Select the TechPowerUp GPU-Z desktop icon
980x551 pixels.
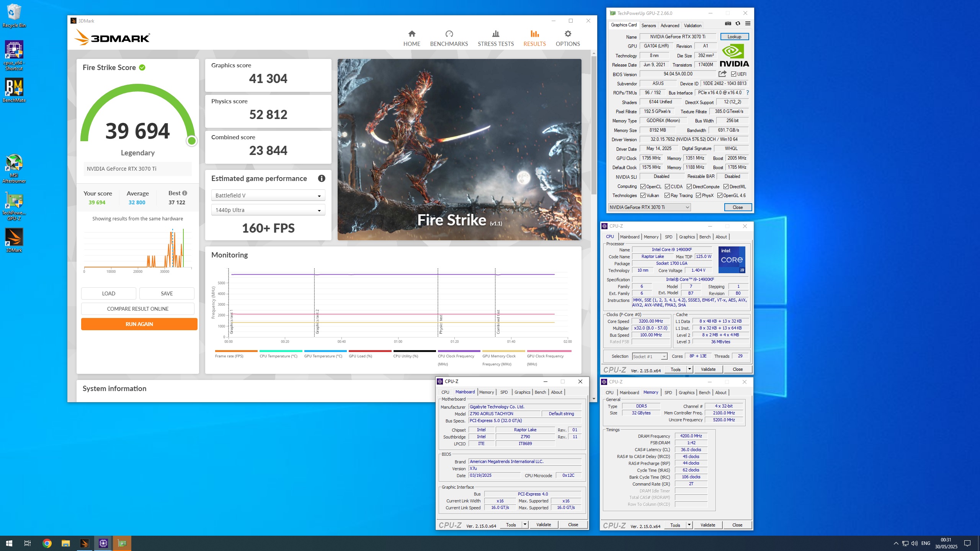(x=14, y=207)
